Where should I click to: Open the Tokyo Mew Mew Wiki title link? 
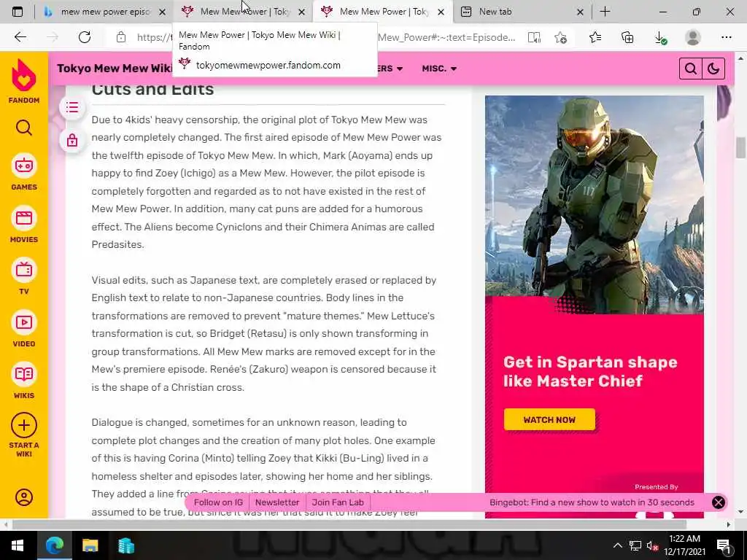pos(115,68)
